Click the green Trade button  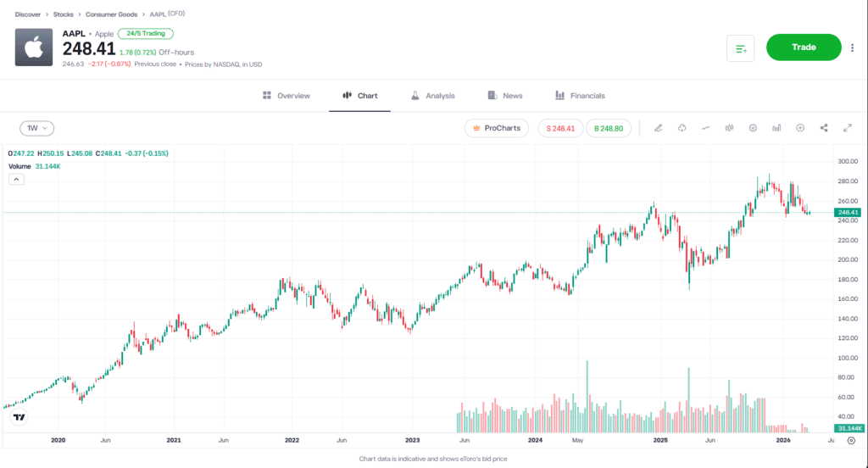tap(803, 47)
